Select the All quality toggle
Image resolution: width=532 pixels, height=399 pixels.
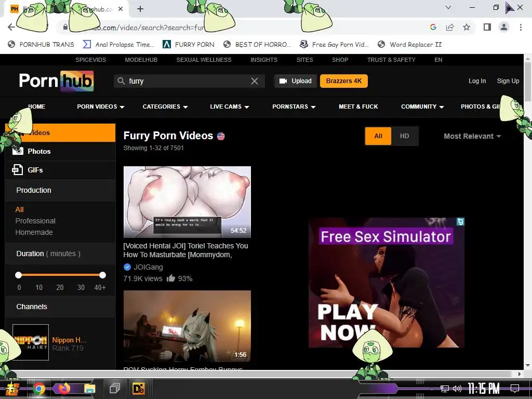(378, 136)
